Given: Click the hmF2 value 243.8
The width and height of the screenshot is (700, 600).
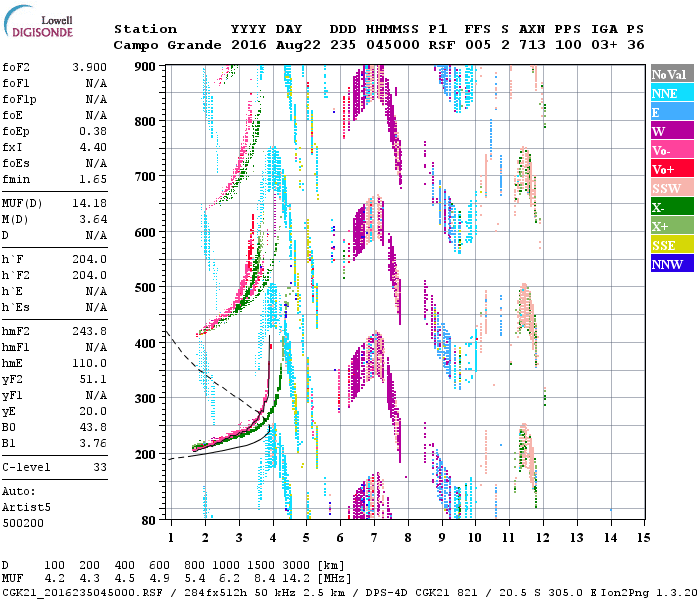Looking at the screenshot, I should pyautogui.click(x=89, y=331).
